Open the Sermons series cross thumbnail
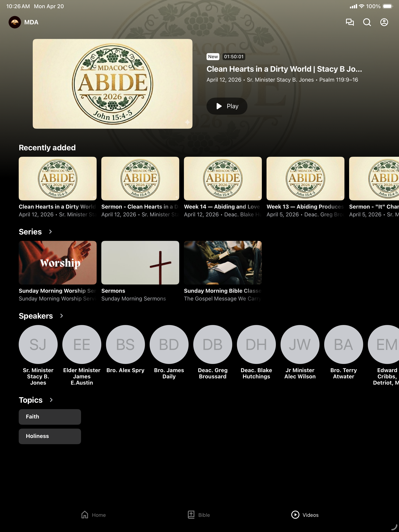 click(140, 263)
